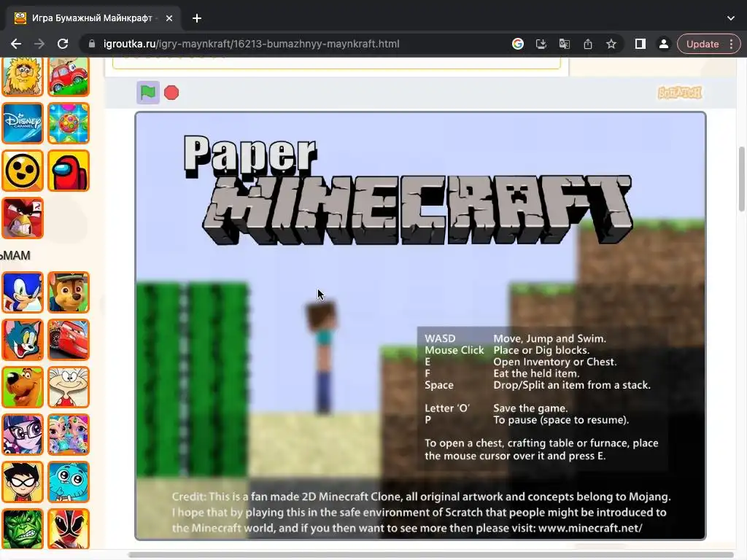Screen dimensions: 747x560
Task: Open the Among Us red crewmate thumbnail
Action: pos(69,171)
